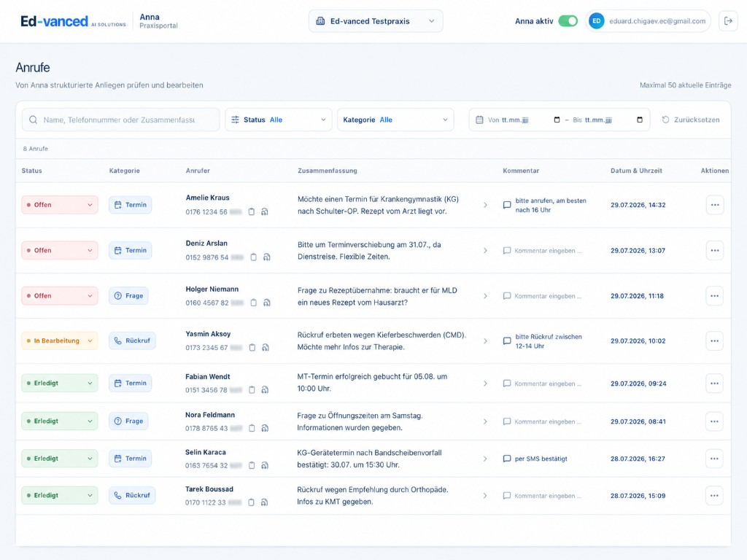Change Erledigt status for Selin Karaca
This screenshot has width=747, height=560.
tap(60, 459)
